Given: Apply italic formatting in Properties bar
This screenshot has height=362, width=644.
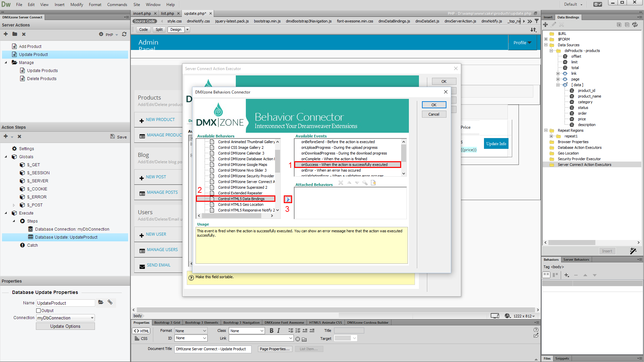Looking at the screenshot, I should pyautogui.click(x=278, y=330).
